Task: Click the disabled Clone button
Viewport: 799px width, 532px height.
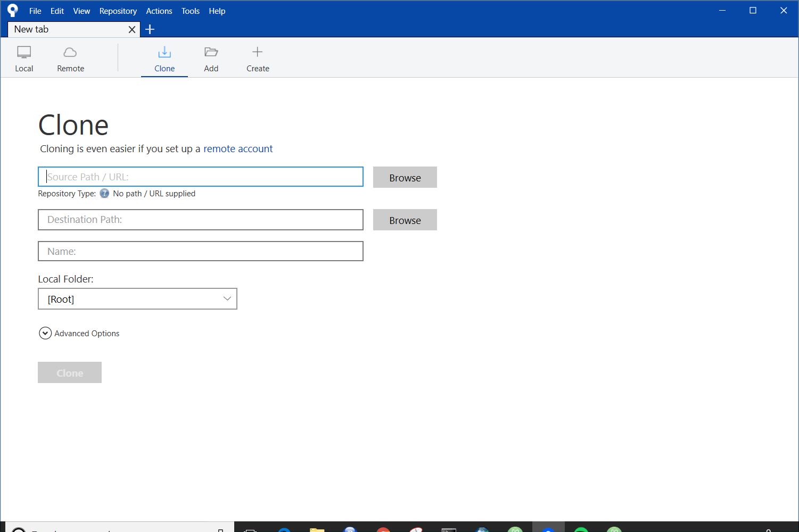Action: click(70, 372)
